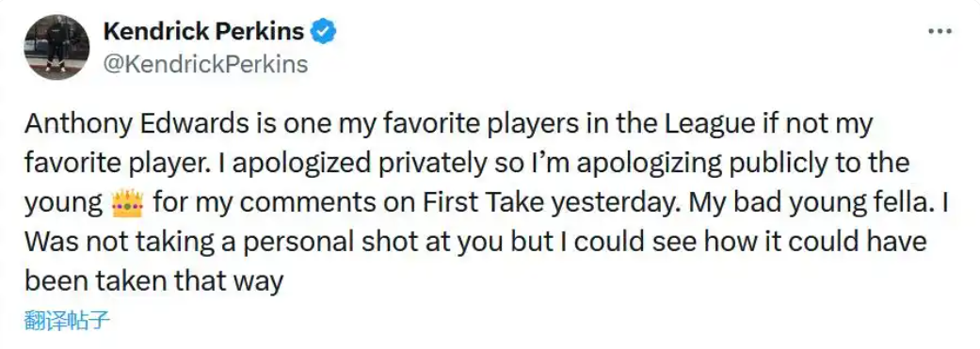
Task: Open the @KendrickPerkins handle link
Action: 204,64
